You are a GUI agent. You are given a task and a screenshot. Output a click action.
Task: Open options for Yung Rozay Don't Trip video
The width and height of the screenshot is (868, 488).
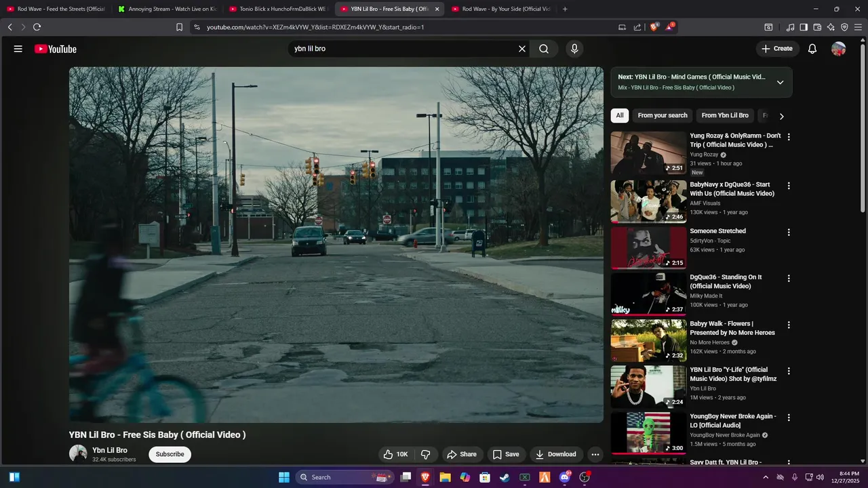[x=789, y=137]
